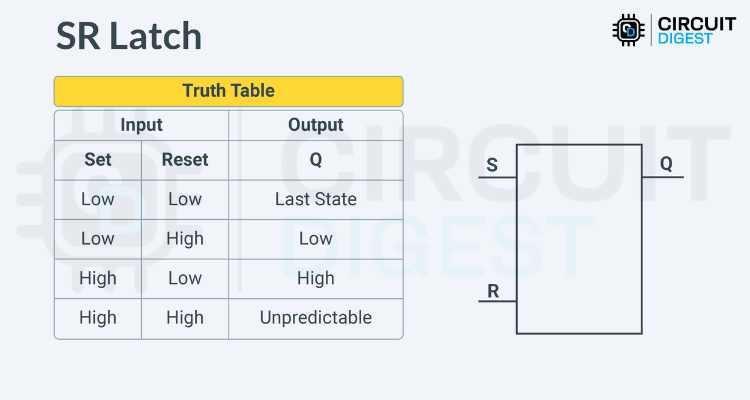This screenshot has height=400, width=750.
Task: Select the SR latch rectangular block symbol
Action: click(578, 239)
